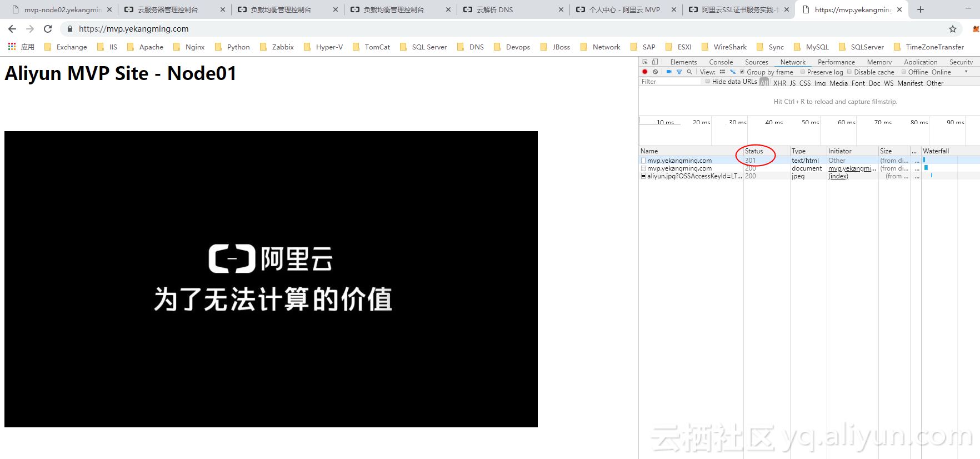Toggle the network filter funnel icon

click(x=679, y=72)
